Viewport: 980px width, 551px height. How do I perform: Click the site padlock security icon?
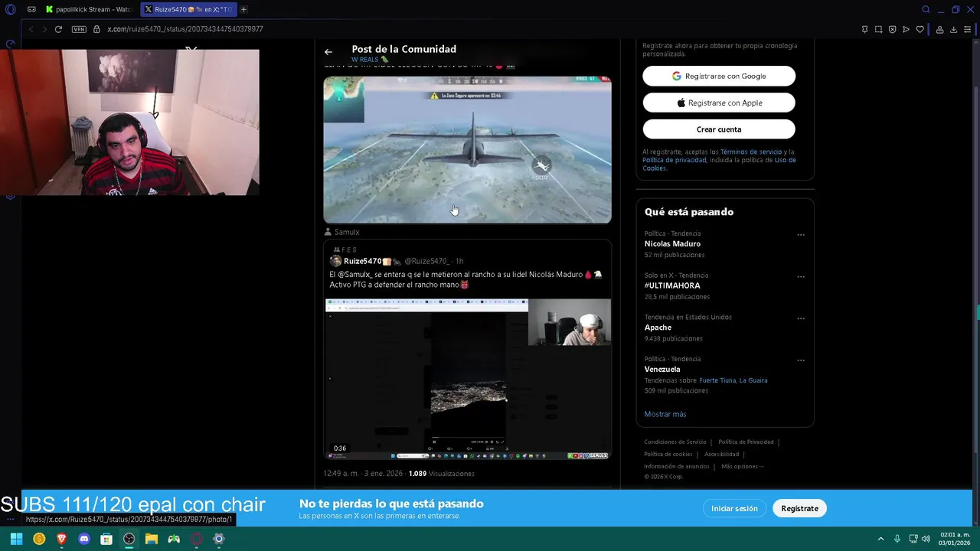(x=96, y=29)
